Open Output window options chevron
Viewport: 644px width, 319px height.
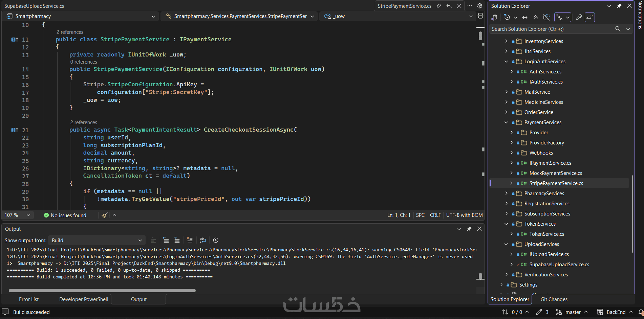[x=459, y=229]
